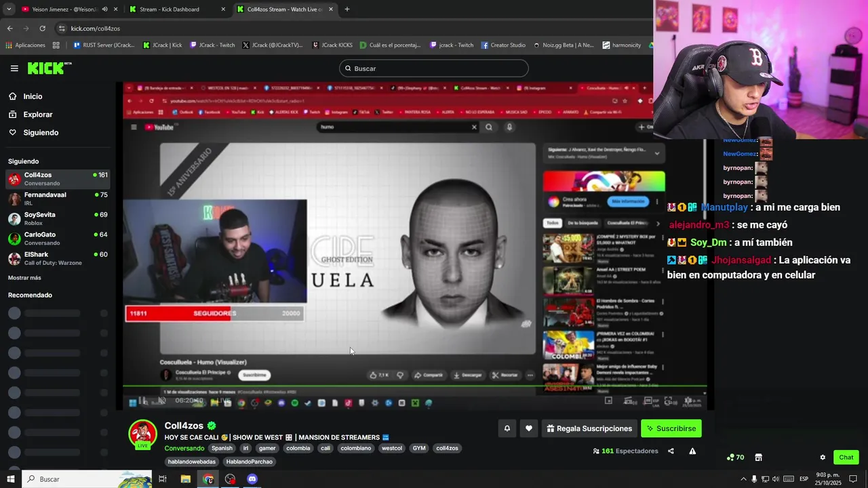Open the tab search dropdown arrow
Viewport: 868px width, 488px height.
[x=9, y=9]
